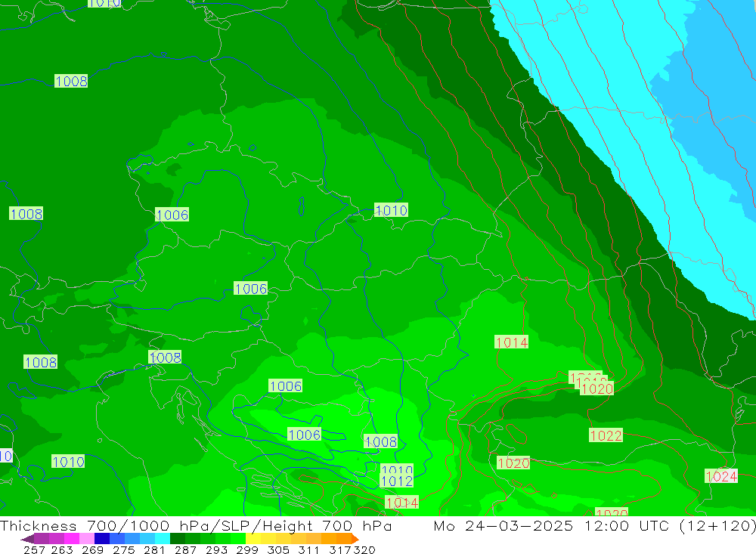Screen dimensions: 756x554
Task: Click the blue 1012 isobar label
Action: click(x=397, y=481)
